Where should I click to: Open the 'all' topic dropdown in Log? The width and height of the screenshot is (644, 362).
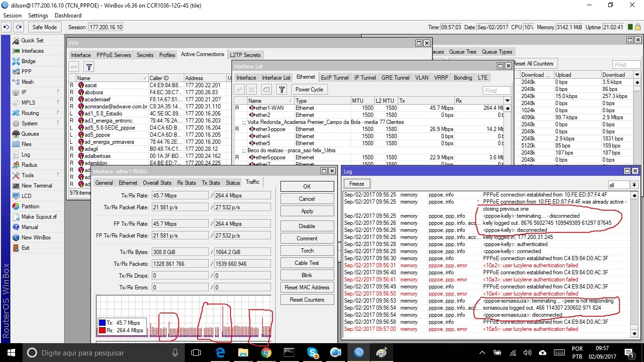[x=634, y=185]
